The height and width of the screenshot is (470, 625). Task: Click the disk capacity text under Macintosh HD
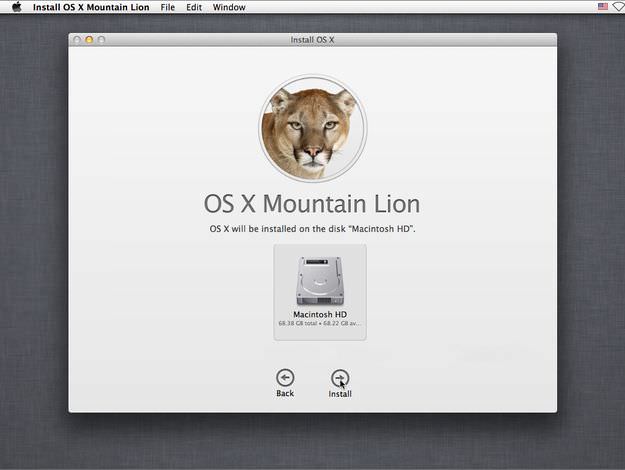[x=320, y=323]
